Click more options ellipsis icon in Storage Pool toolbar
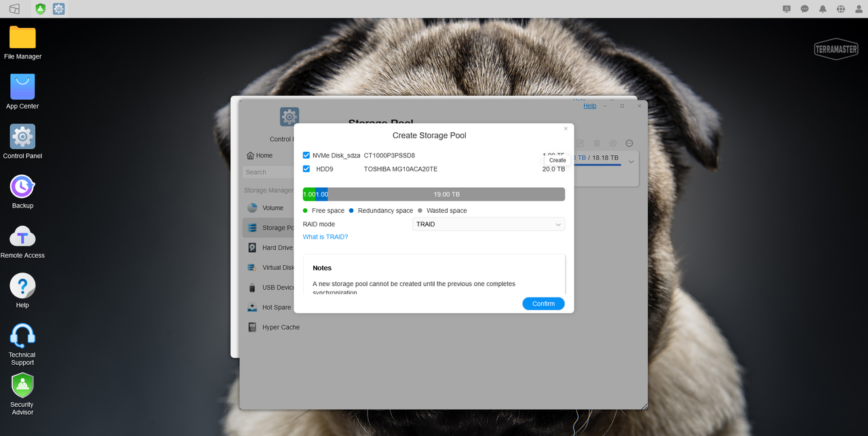This screenshot has height=436, width=868. [629, 143]
